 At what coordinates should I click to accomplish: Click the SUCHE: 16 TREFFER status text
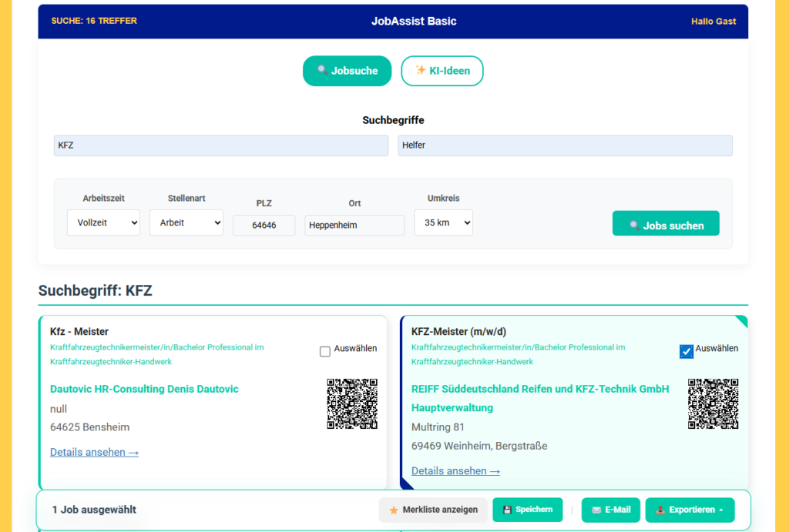[94, 21]
